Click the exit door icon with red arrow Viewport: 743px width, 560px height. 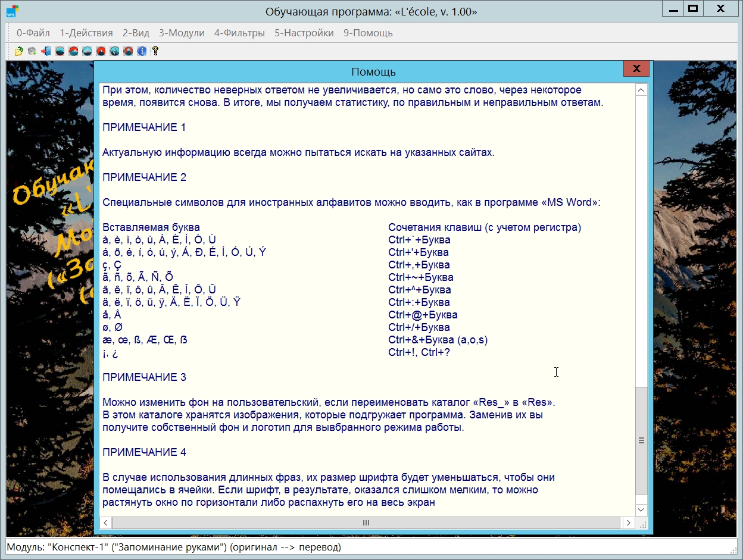(46, 51)
